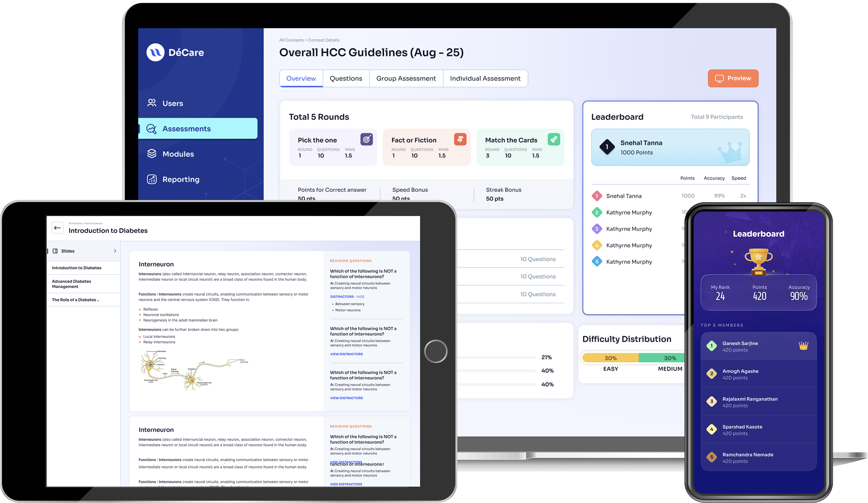Click the Pick the one target icon

pyautogui.click(x=367, y=139)
